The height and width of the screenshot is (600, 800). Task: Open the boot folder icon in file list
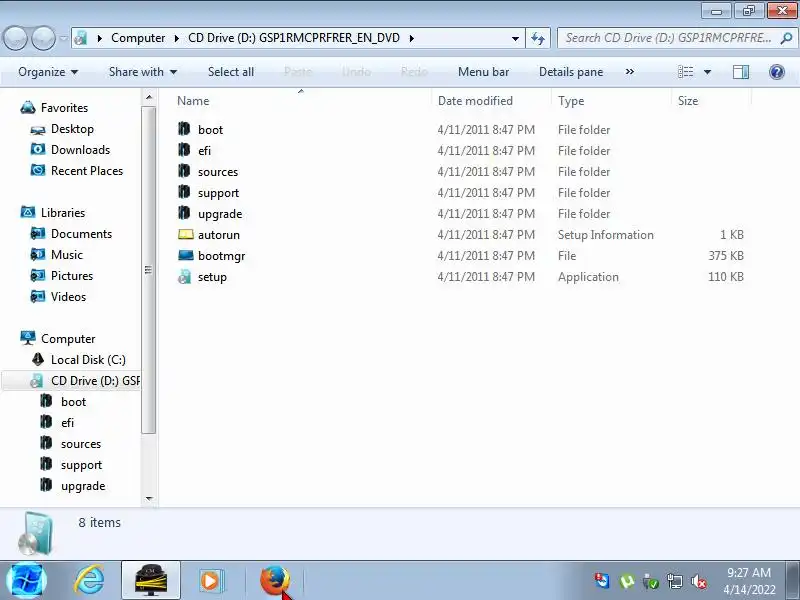coord(184,129)
